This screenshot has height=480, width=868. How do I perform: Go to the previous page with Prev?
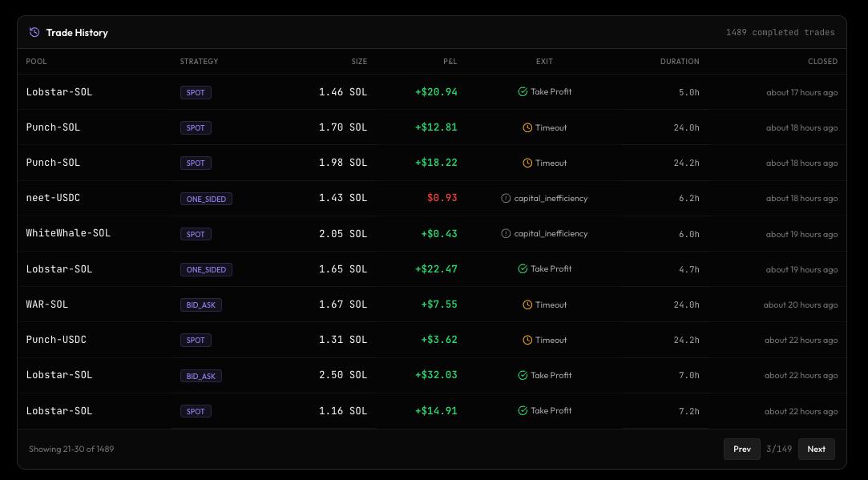pyautogui.click(x=742, y=449)
